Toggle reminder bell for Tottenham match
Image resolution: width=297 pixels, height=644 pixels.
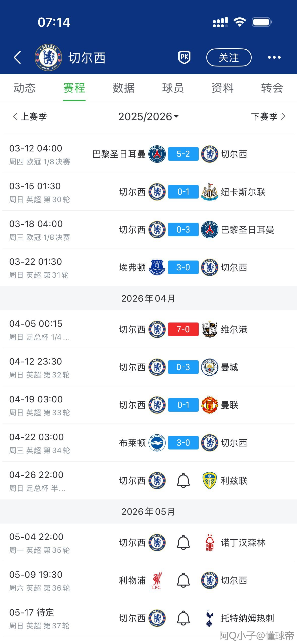[183, 618]
